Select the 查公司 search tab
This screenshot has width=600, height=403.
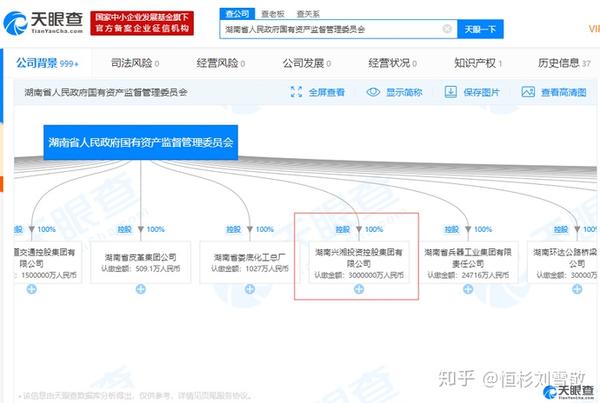click(x=237, y=14)
